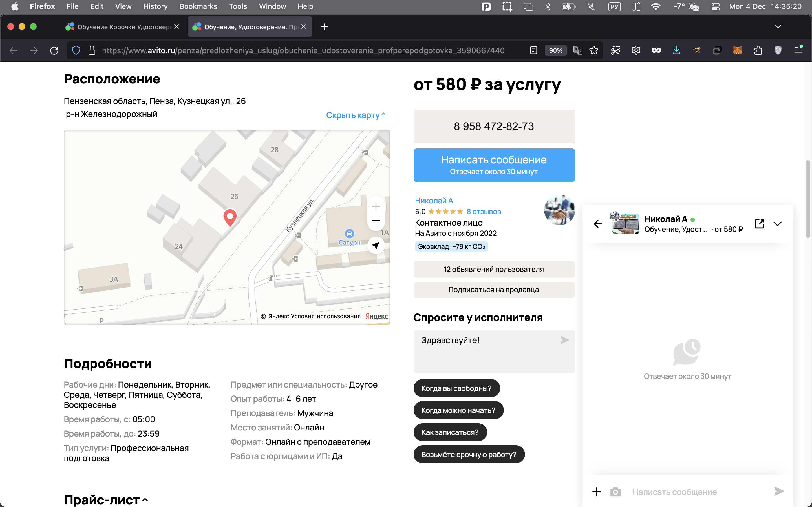812x507 pixels.
Task: Select the Как записаться? quick question
Action: (x=450, y=432)
